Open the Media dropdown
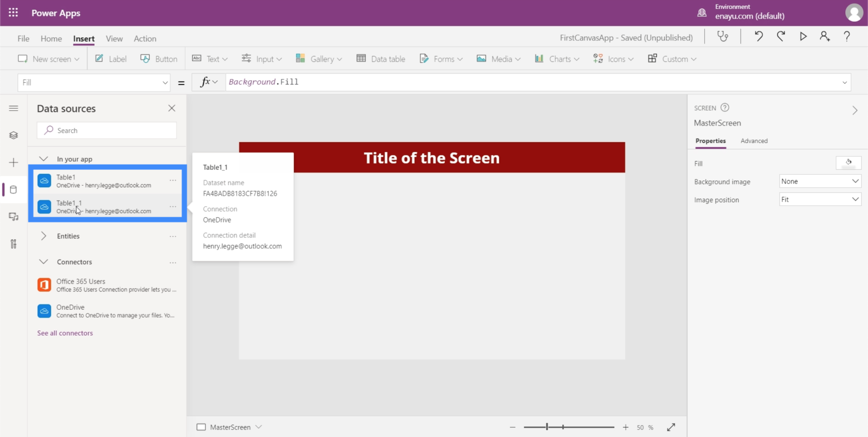Screen dimensions: 868x437 pyautogui.click(x=499, y=59)
